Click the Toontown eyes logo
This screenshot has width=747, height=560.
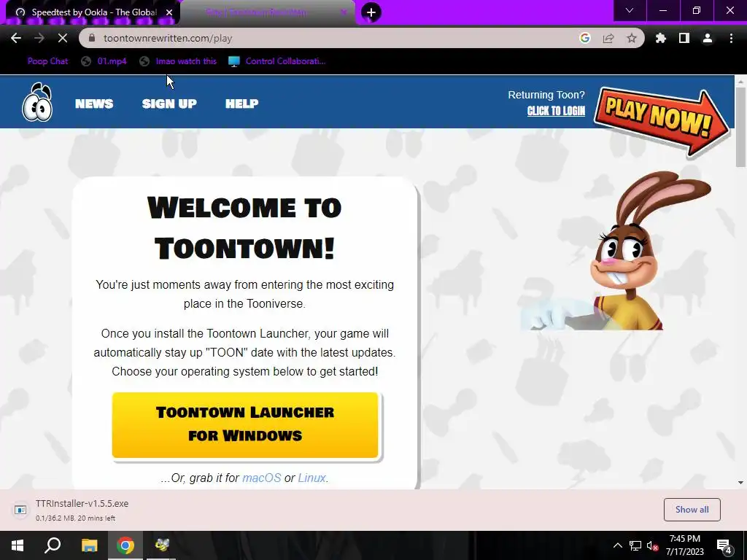coord(37,102)
